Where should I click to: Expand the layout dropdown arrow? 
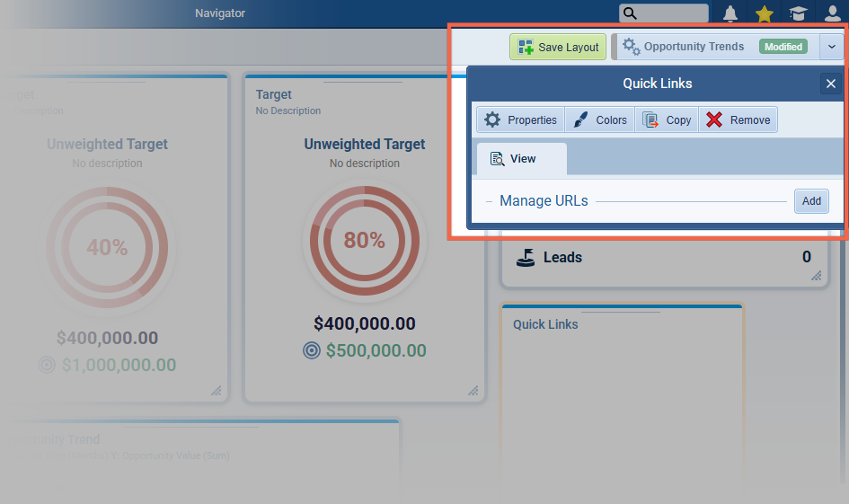[x=832, y=47]
